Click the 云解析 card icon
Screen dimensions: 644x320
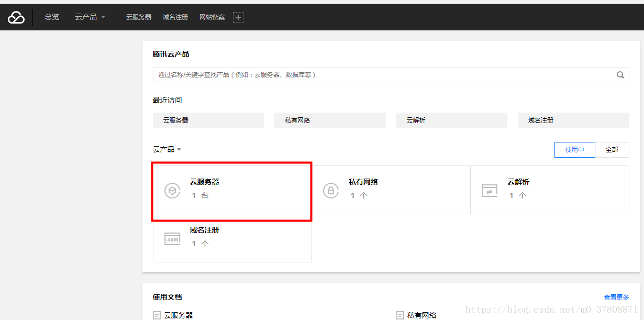(x=490, y=190)
